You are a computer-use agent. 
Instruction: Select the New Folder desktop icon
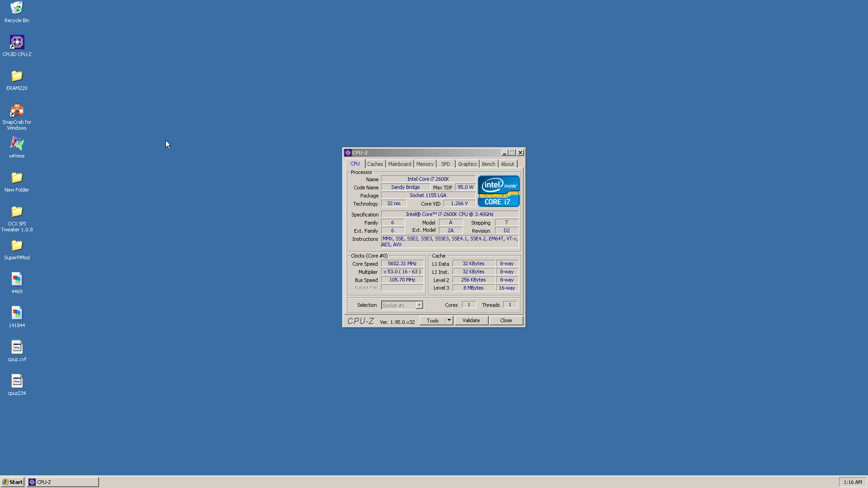17,182
